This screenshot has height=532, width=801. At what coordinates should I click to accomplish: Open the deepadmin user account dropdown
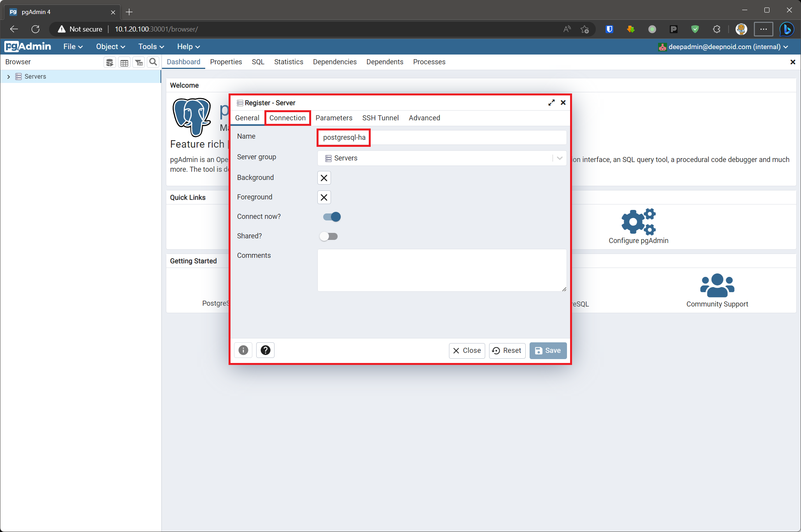pyautogui.click(x=723, y=47)
